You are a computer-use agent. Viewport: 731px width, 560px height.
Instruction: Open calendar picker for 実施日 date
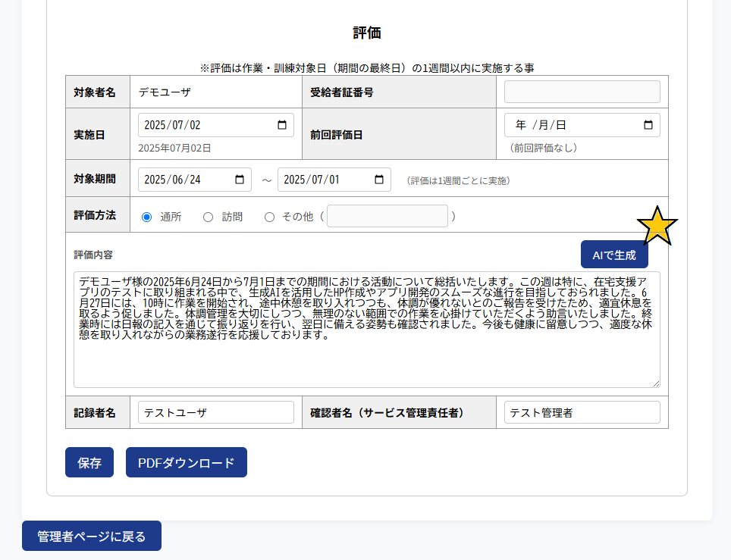[281, 125]
